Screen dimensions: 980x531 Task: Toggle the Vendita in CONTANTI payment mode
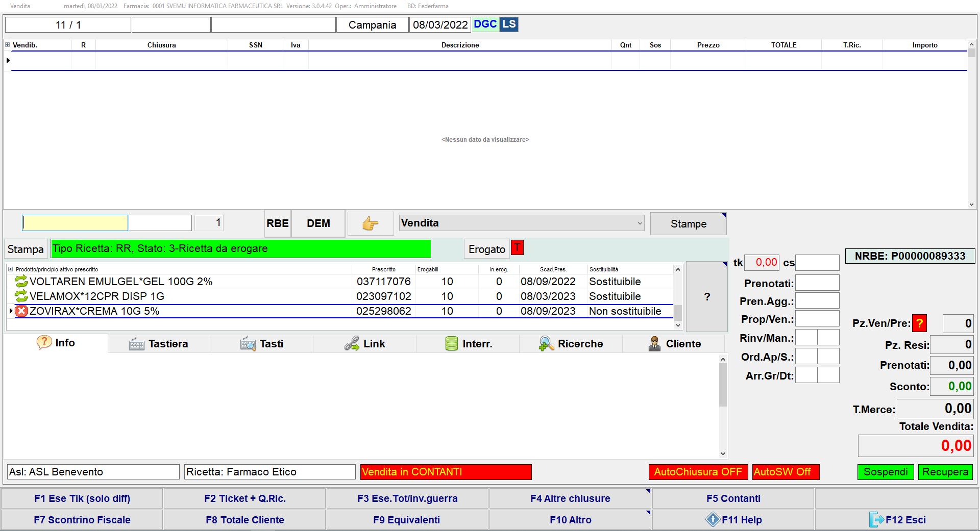point(446,472)
